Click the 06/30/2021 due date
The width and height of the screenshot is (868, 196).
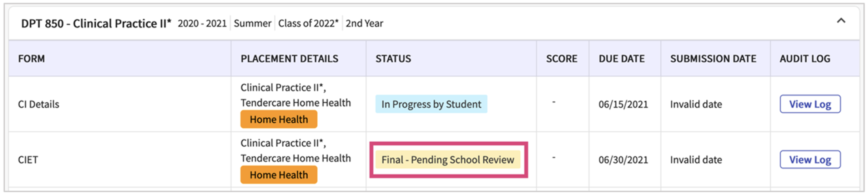(x=623, y=160)
